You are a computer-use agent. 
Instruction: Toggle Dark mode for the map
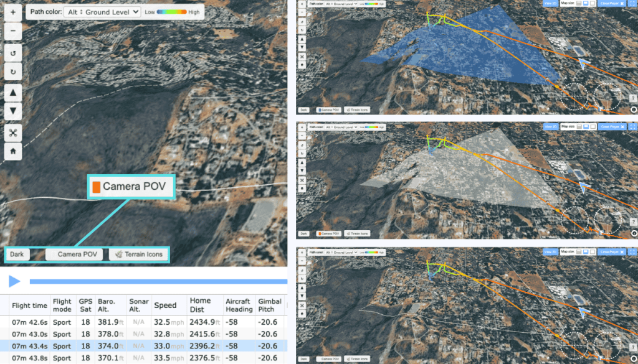(17, 254)
